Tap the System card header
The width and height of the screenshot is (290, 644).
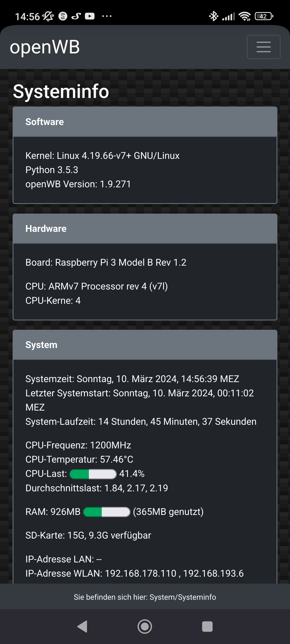pos(145,345)
